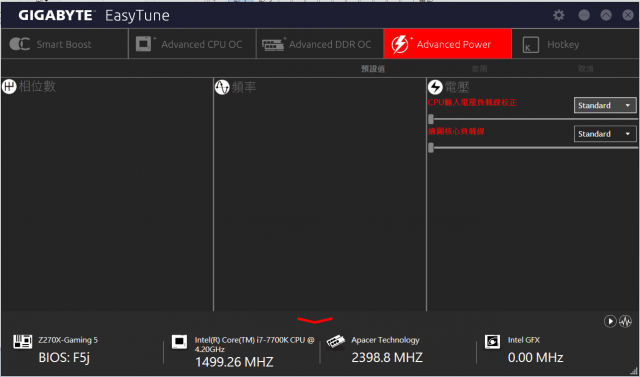This screenshot has width=640, height=377.
Task: Click the 套用 apply button
Action: pos(480,69)
